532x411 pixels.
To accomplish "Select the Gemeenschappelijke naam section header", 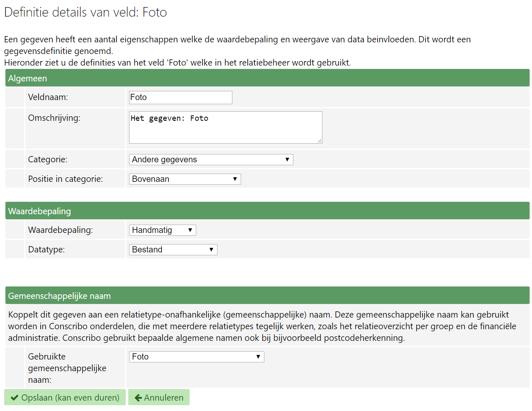I will point(267,296).
